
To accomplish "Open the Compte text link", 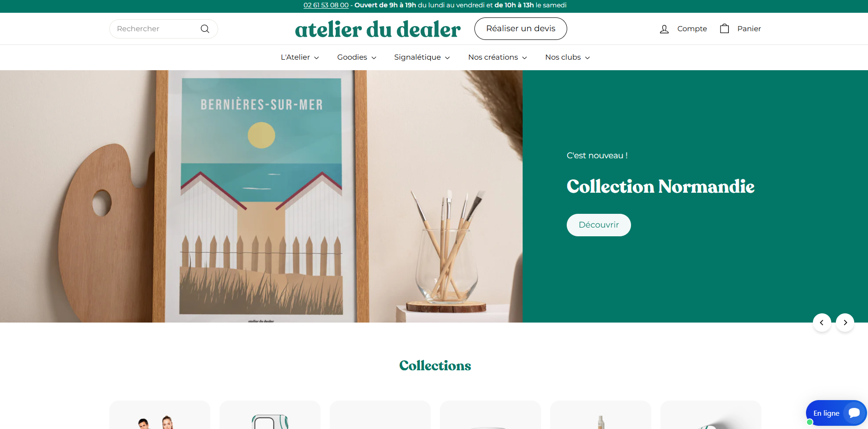I will [x=692, y=29].
